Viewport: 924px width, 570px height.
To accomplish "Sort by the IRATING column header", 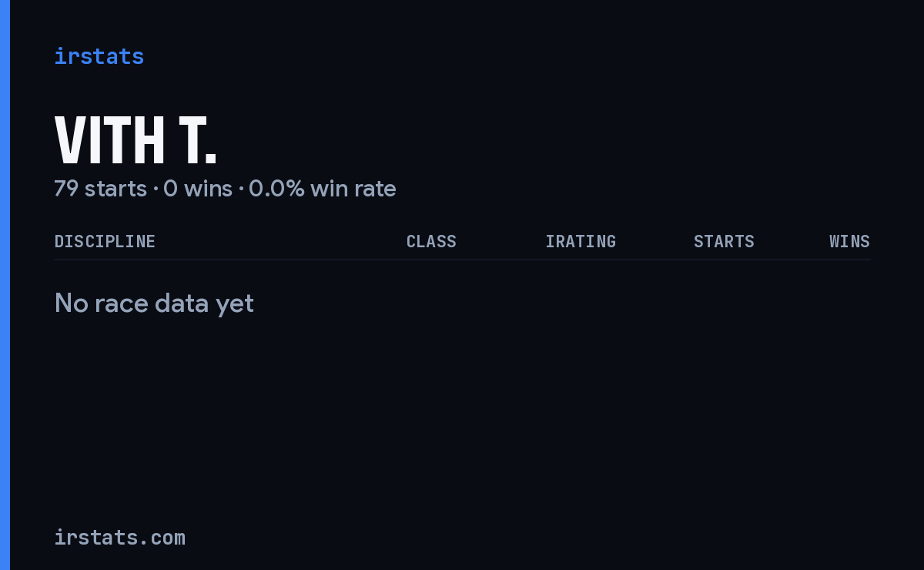I will click(x=581, y=241).
